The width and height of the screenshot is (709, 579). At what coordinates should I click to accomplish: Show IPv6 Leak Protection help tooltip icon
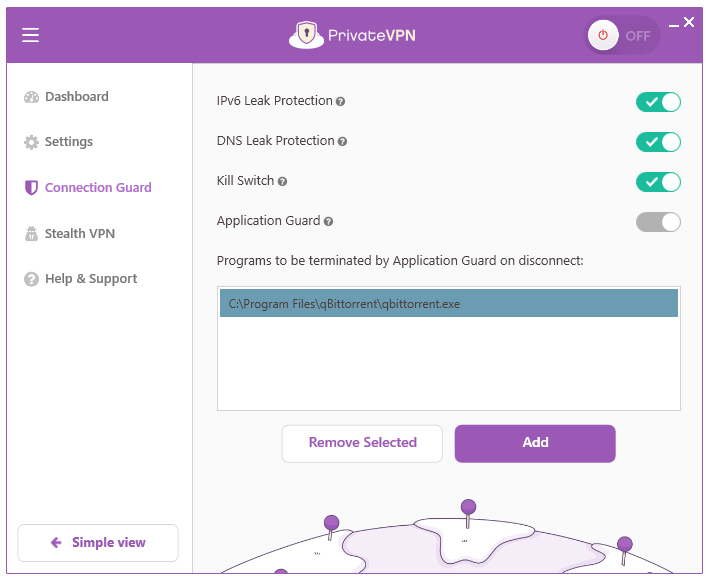click(x=341, y=102)
